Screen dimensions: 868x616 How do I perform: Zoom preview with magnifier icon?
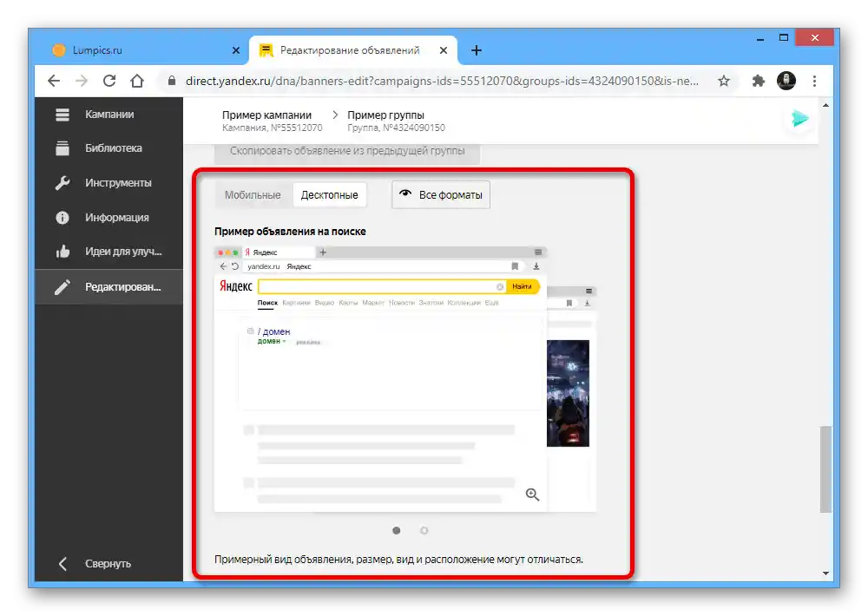coord(532,495)
